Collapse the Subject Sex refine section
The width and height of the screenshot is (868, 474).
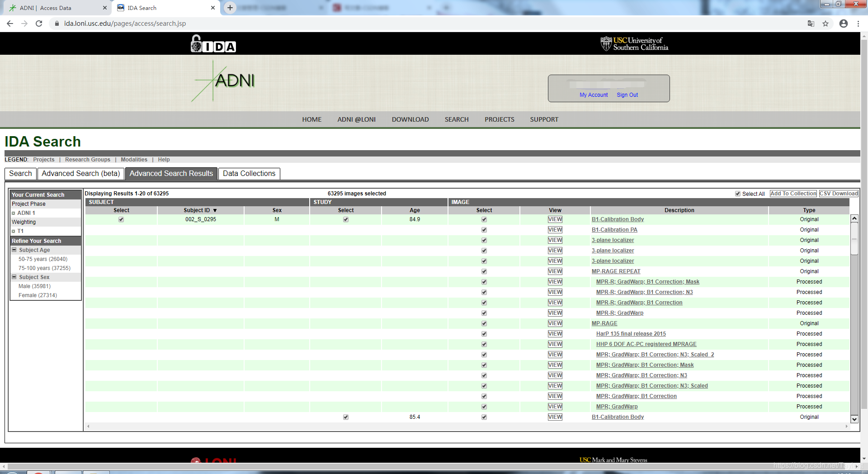pos(14,277)
